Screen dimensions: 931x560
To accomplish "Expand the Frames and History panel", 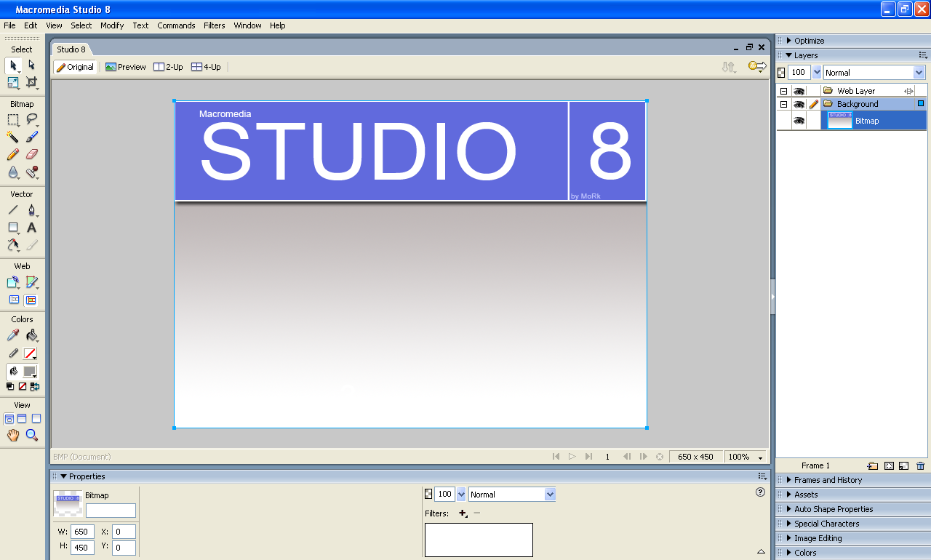I will [x=828, y=480].
